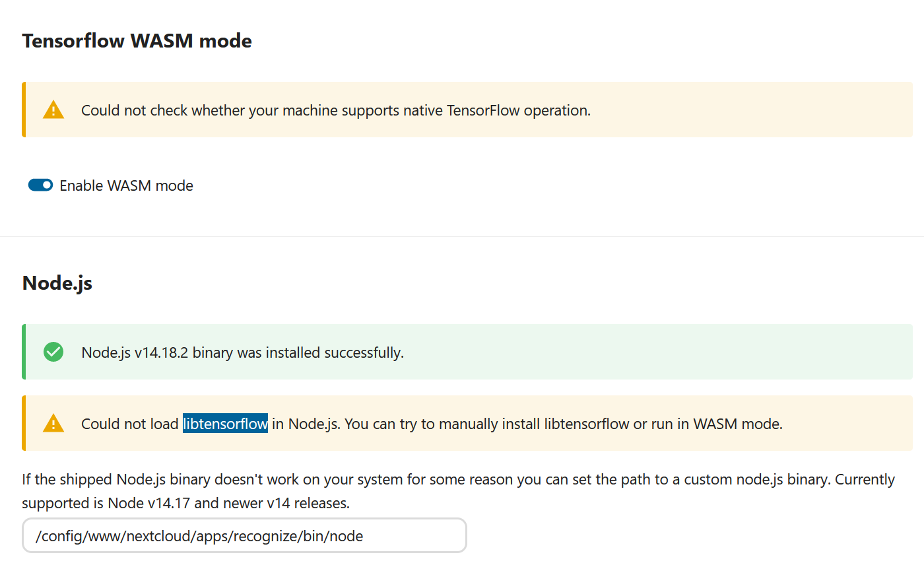The height and width of the screenshot is (565, 924).
Task: Click the yellow banner about loading libtensorflow
Action: (462, 423)
